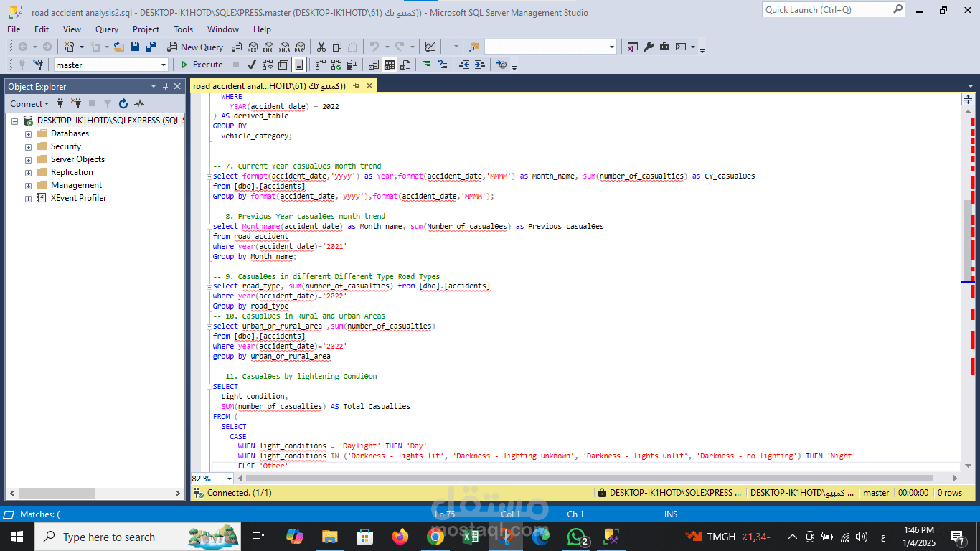Click the Cut scissors icon

pyautogui.click(x=321, y=47)
